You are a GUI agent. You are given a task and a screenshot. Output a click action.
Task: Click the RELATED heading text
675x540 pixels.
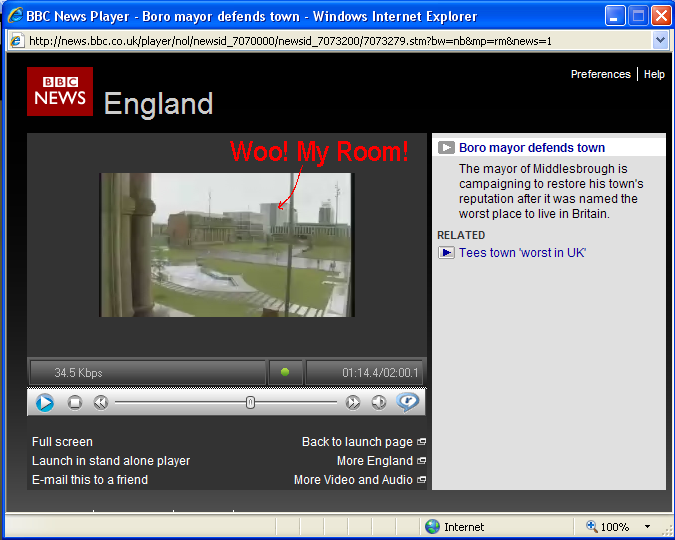[x=461, y=235]
